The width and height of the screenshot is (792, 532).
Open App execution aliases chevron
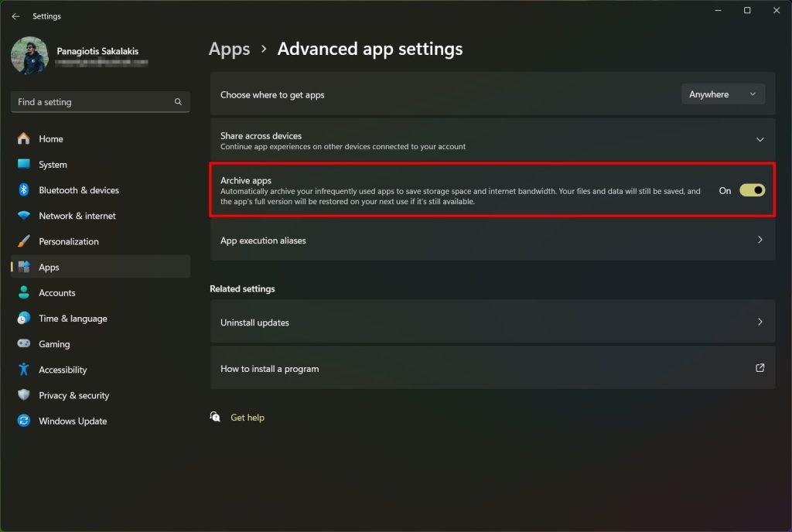[x=760, y=240]
